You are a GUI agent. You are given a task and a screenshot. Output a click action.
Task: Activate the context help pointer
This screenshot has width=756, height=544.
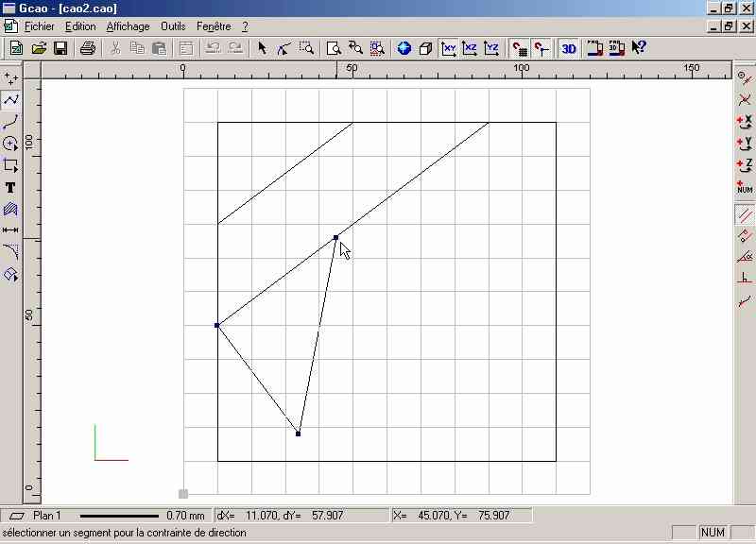pyautogui.click(x=639, y=48)
